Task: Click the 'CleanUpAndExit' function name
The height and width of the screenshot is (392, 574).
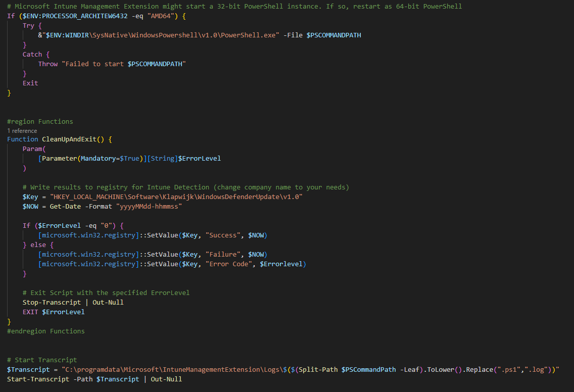Action: pyautogui.click(x=69, y=139)
